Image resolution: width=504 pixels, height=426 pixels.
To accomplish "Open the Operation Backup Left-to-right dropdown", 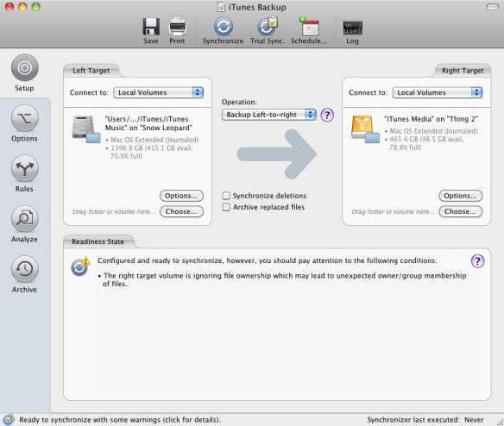I will (x=269, y=115).
